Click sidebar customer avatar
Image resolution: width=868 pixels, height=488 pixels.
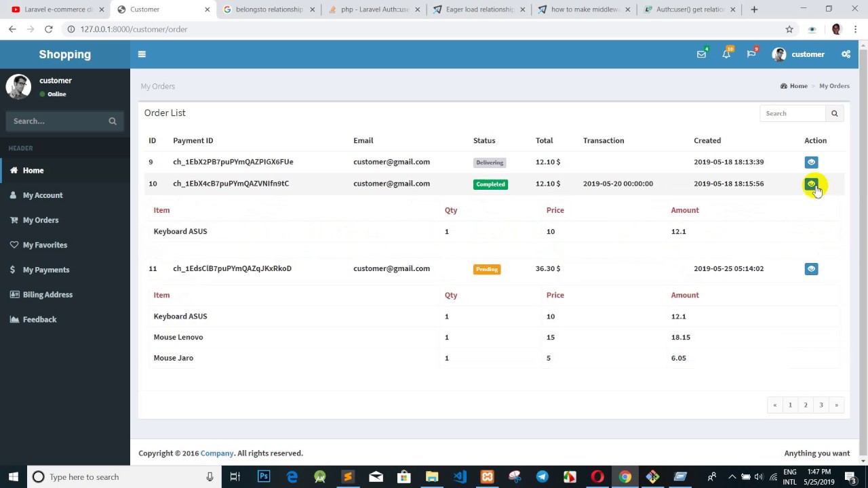click(x=19, y=87)
